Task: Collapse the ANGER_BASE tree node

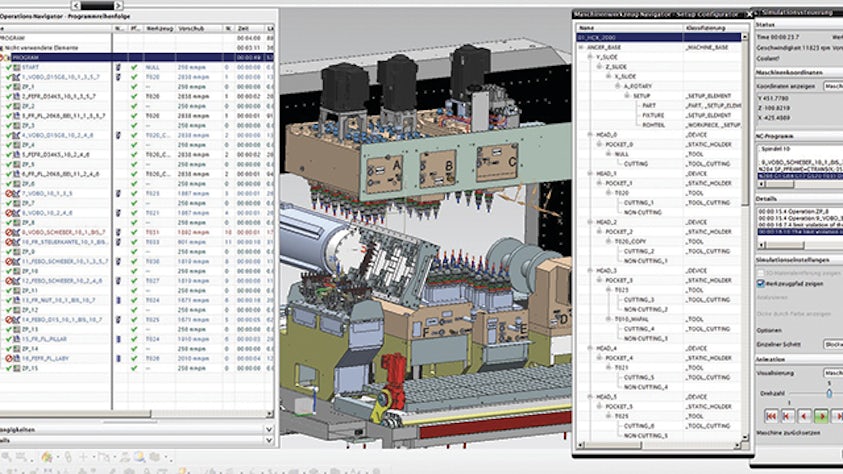Action: click(x=581, y=47)
